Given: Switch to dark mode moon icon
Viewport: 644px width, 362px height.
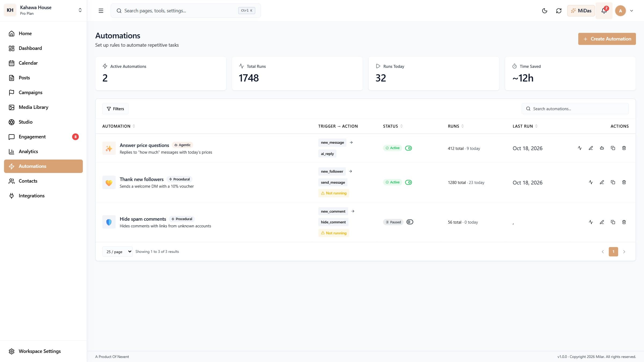Looking at the screenshot, I should [x=544, y=11].
